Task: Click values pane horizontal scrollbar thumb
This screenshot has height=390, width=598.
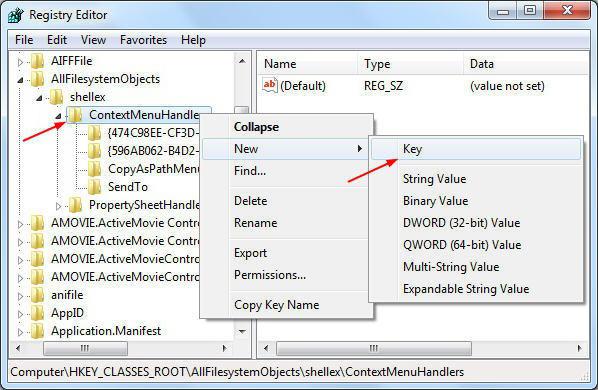Action: click(374, 348)
